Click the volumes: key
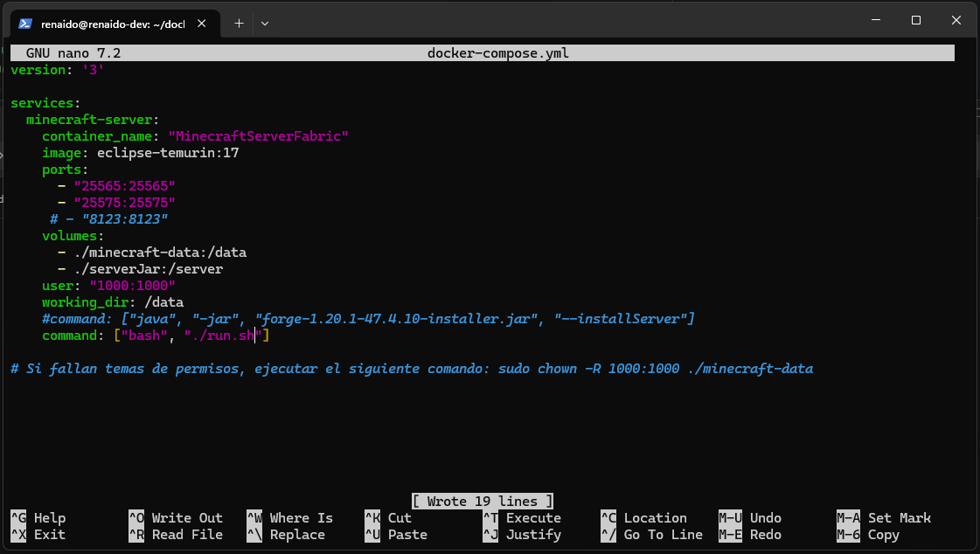The width and height of the screenshot is (980, 554). [73, 235]
